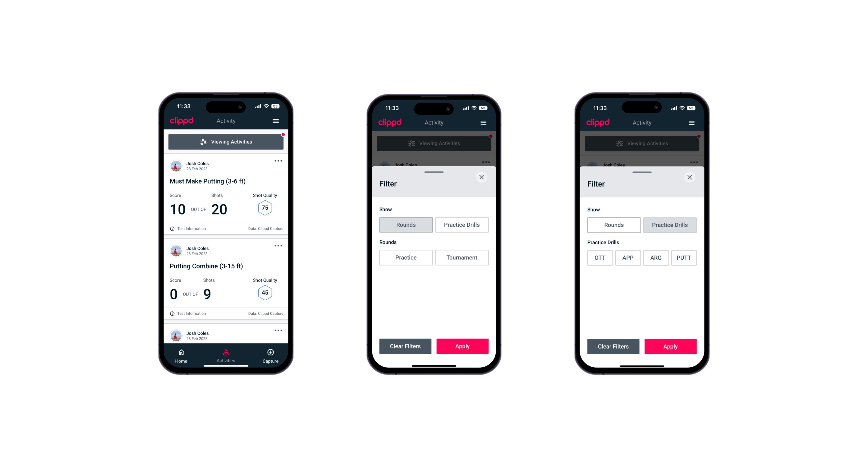Image resolution: width=868 pixels, height=467 pixels.
Task: Expand OTT practice drill category
Action: pyautogui.click(x=600, y=257)
